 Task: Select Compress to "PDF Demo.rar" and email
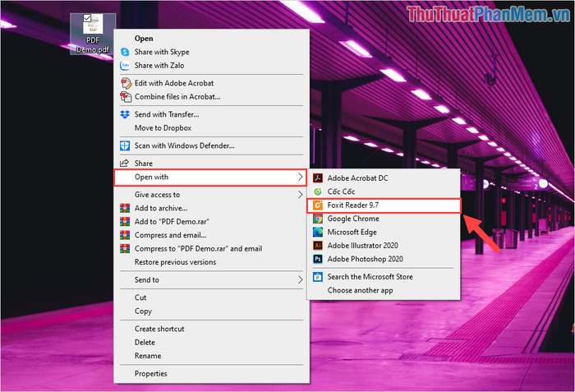click(x=211, y=249)
